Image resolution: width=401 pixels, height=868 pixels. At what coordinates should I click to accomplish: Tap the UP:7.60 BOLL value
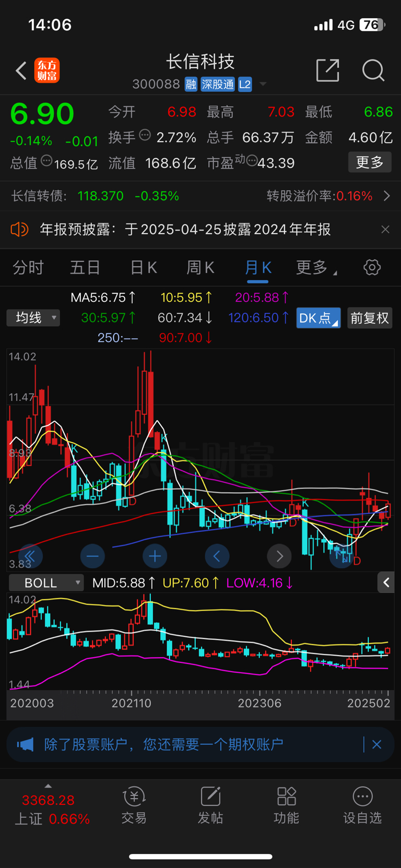coord(191,582)
